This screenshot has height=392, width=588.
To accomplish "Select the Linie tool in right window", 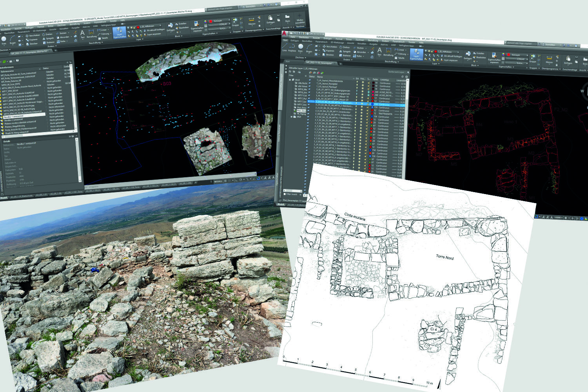I will [x=285, y=47].
